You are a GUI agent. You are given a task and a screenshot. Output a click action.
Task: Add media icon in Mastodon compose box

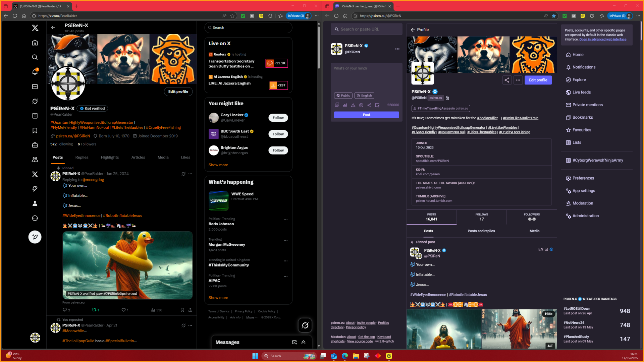tap(337, 105)
